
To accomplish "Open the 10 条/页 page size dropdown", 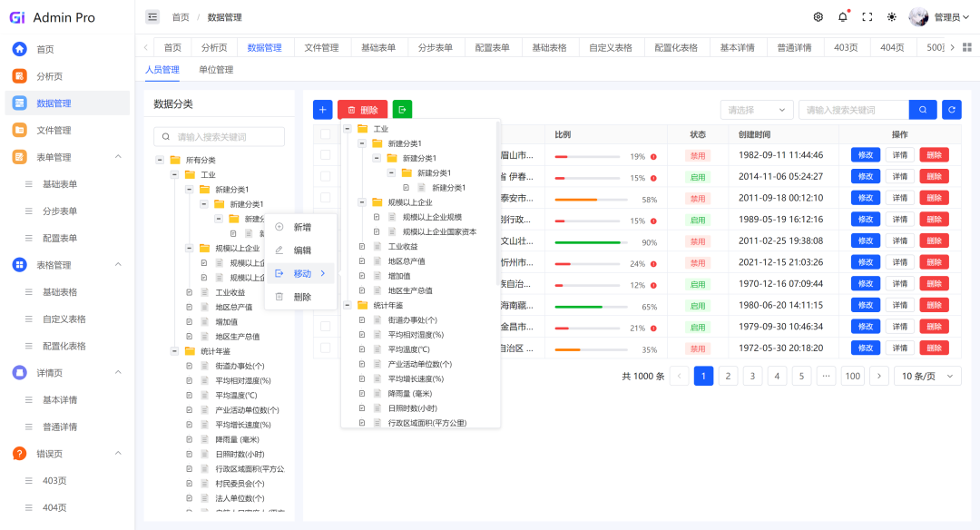I will tap(926, 376).
